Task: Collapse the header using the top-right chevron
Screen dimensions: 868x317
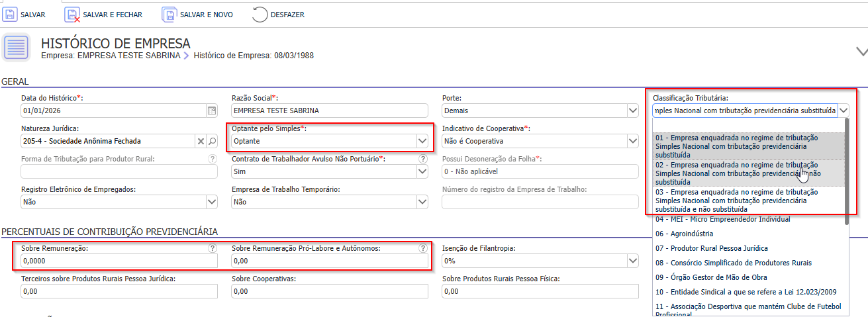Action: tap(861, 51)
